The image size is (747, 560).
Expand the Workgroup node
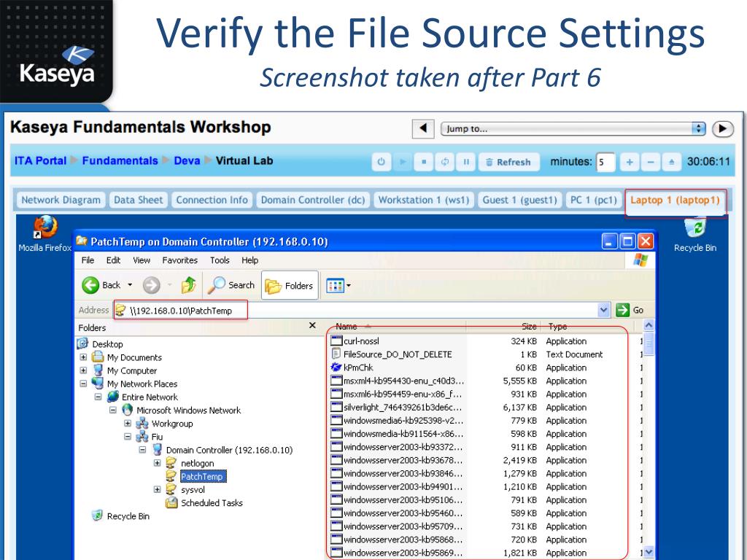click(128, 424)
